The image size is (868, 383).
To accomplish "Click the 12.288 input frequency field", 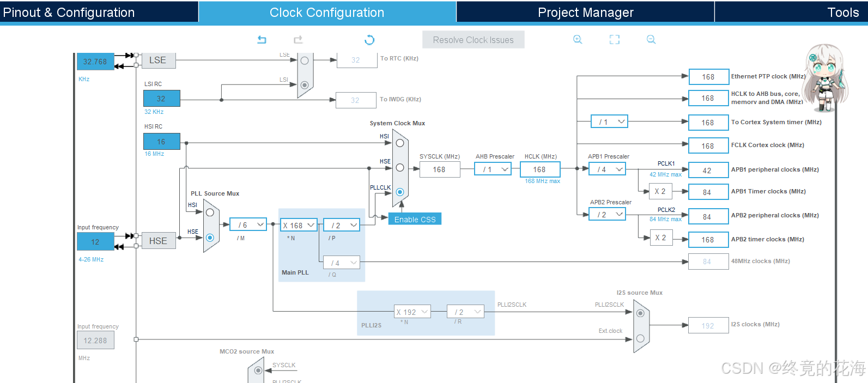I will click(95, 340).
